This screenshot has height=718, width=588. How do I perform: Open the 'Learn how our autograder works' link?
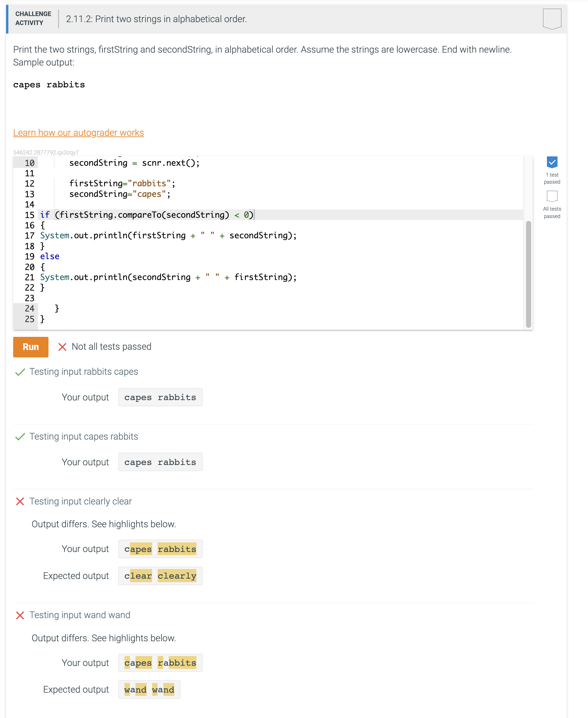click(x=79, y=133)
